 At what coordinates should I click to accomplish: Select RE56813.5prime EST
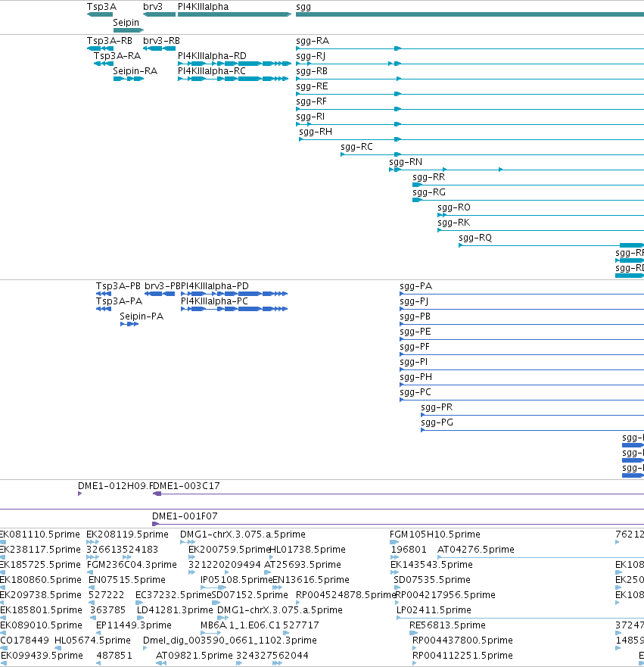pos(414,633)
